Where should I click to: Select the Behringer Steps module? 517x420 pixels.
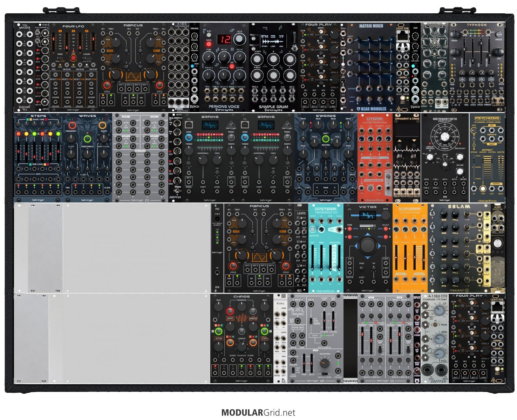(38, 157)
